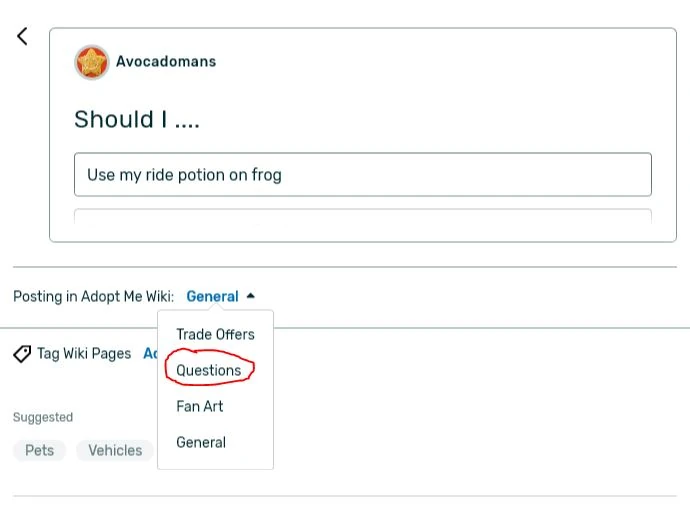Click the Avocadomans username
Viewport: 690px width, 507px height.
tap(166, 62)
